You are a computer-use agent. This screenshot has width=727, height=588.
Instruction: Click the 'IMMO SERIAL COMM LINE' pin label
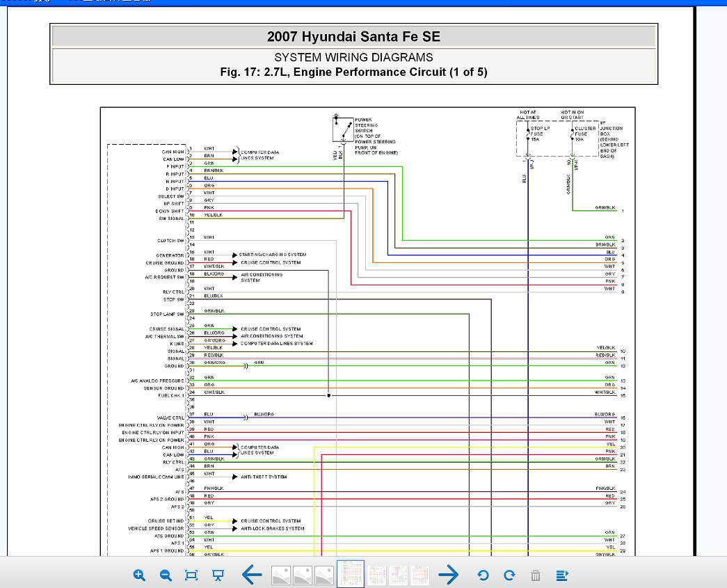(157, 477)
